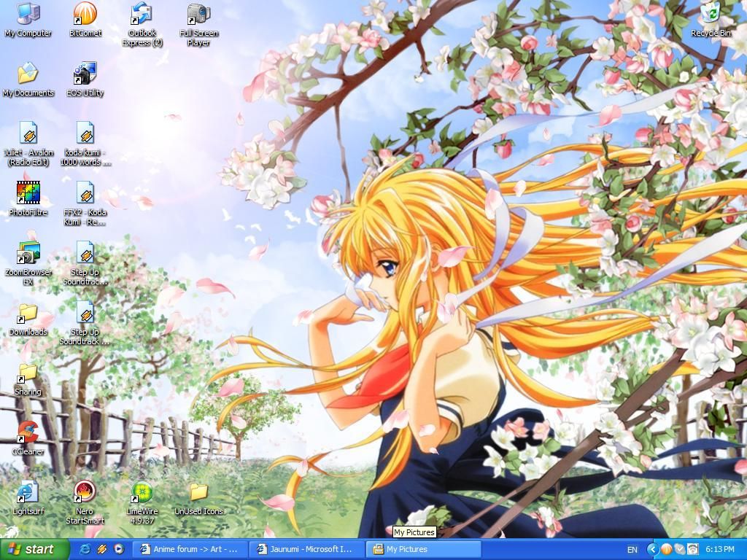
Task: Open the LimeWire 4.9.37 shortcut
Action: 142,503
